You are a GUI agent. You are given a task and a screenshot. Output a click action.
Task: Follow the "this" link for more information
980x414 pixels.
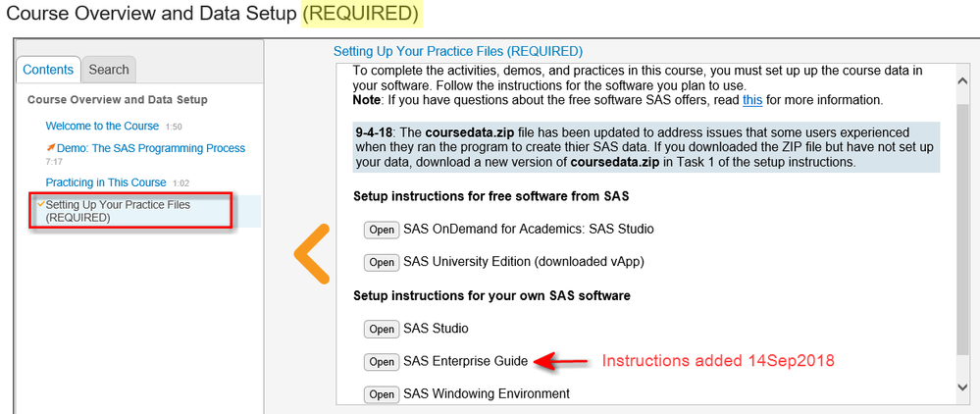coord(752,100)
